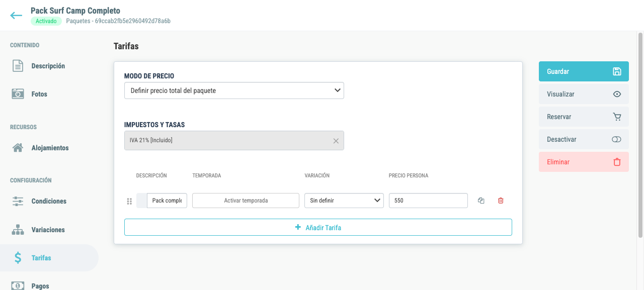Click the color box beside Pack completo

(141, 201)
